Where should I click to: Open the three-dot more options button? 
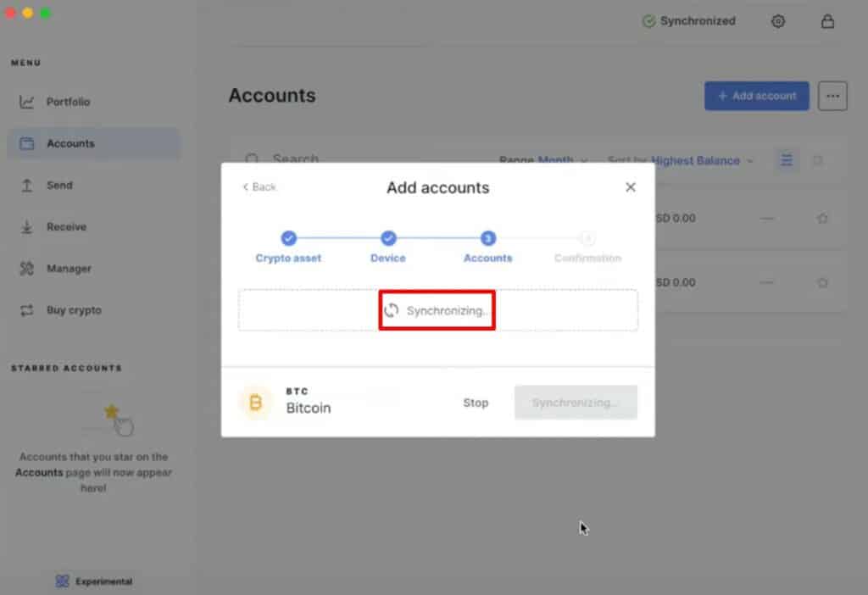click(832, 97)
